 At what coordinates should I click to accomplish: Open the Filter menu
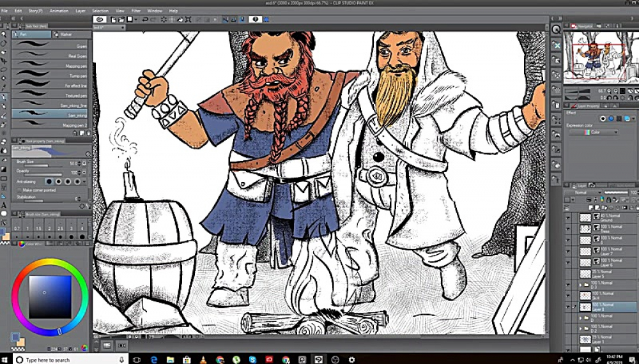point(135,11)
